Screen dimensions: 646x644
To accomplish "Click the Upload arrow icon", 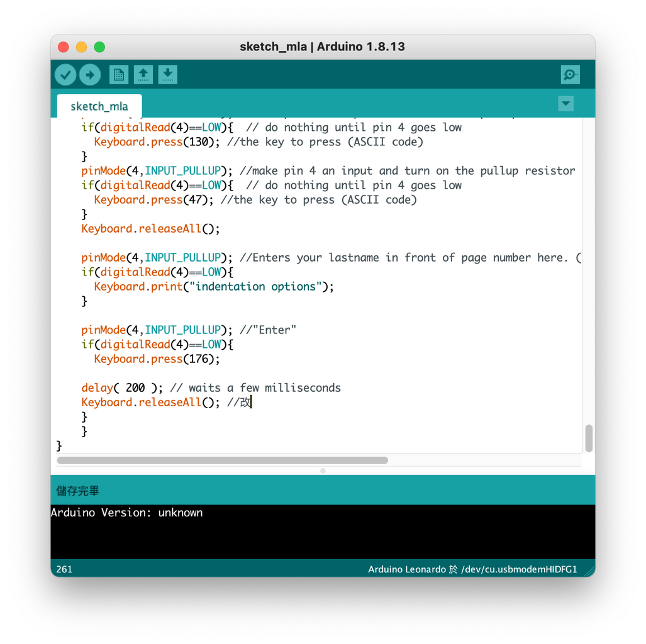I will point(89,74).
